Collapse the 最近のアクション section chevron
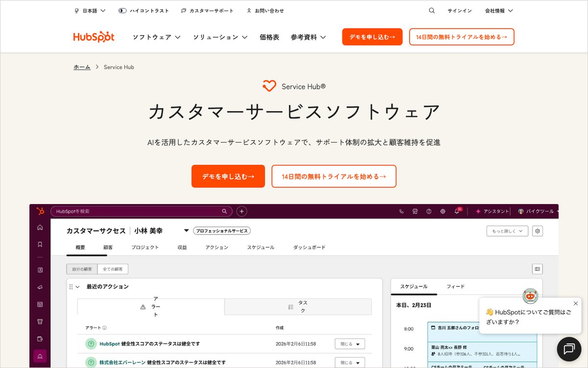Screen dimensions: 588x368 [x=77, y=287]
